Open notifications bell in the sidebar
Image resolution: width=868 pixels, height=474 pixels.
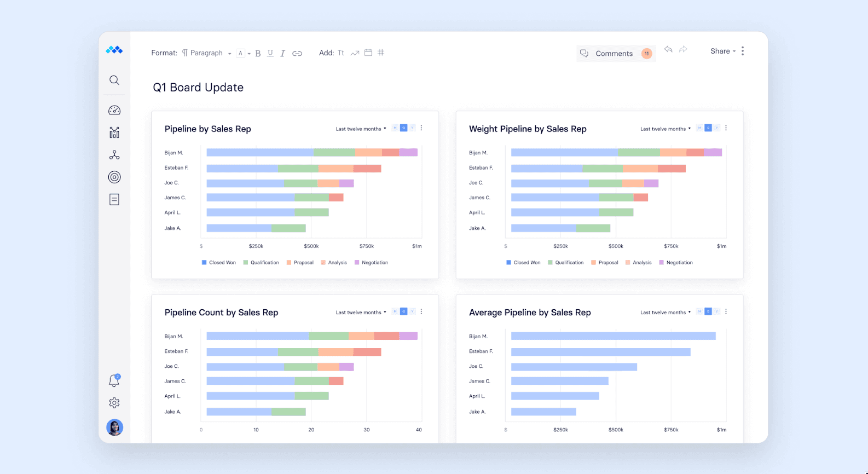click(114, 380)
